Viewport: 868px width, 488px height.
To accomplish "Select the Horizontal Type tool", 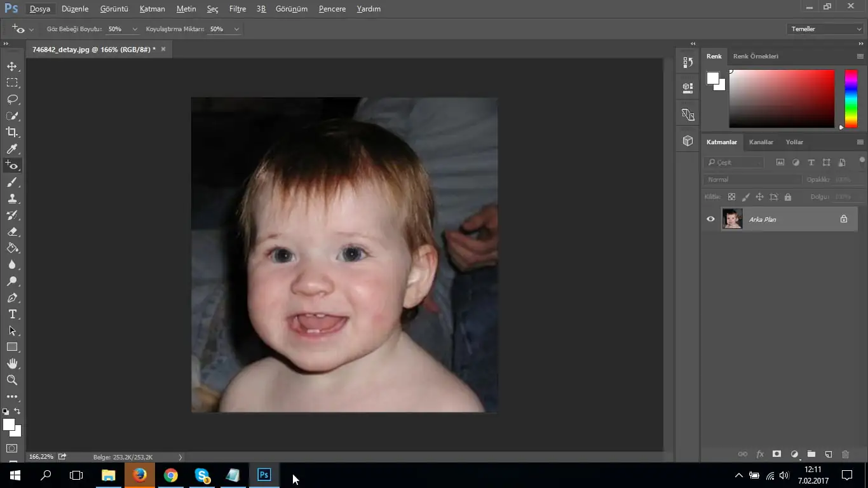I will pos(12,314).
